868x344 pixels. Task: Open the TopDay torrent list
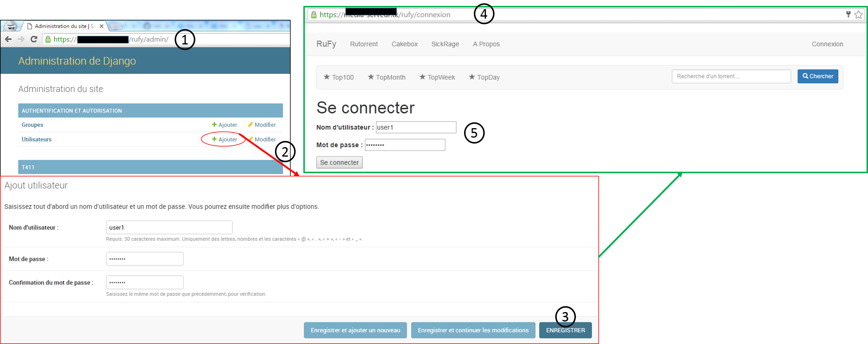(x=484, y=78)
